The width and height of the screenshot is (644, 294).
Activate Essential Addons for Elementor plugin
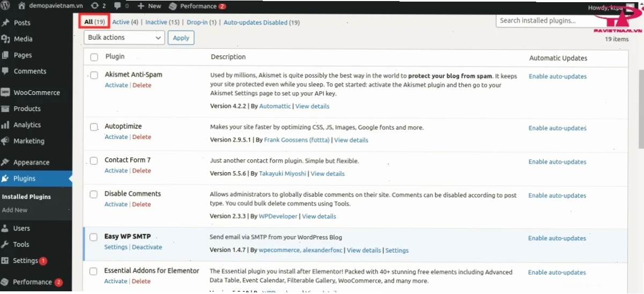tap(116, 281)
